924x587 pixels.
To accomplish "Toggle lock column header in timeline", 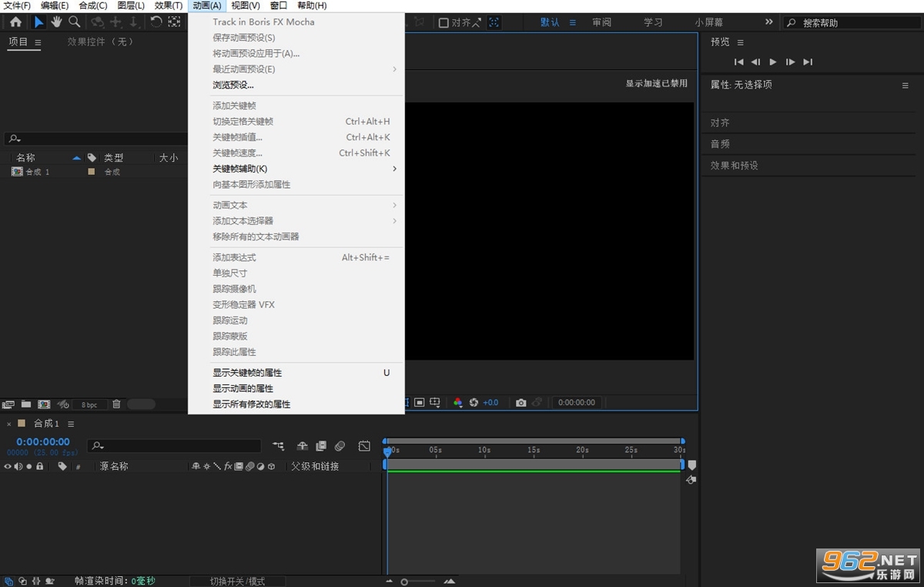I will (x=39, y=466).
